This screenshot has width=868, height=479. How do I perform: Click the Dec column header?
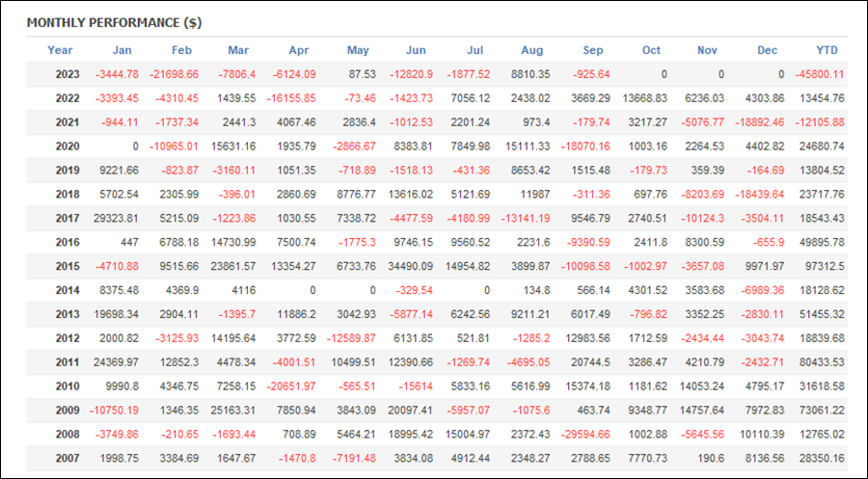768,50
